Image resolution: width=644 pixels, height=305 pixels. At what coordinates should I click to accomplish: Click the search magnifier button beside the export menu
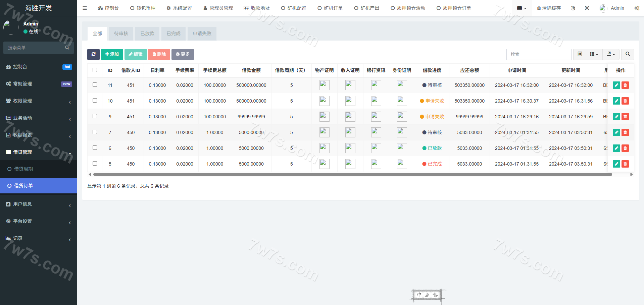click(628, 54)
